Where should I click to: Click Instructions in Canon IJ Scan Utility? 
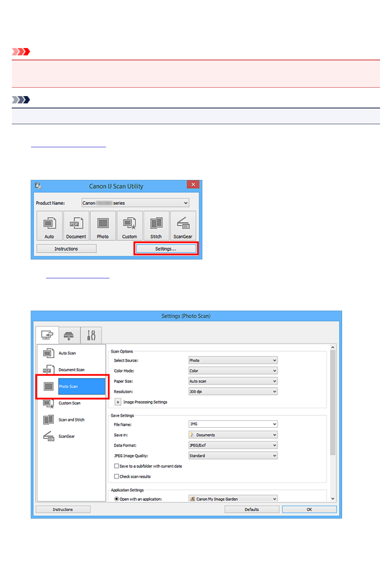coord(66,249)
